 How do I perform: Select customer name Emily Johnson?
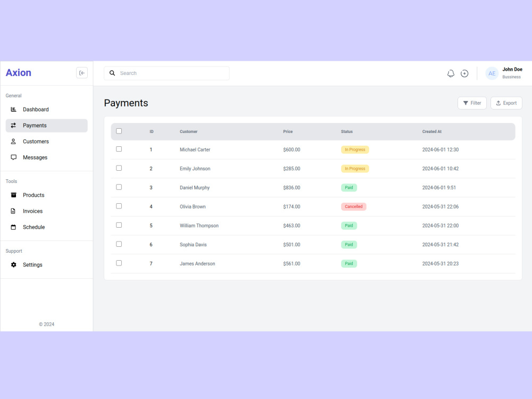195,169
